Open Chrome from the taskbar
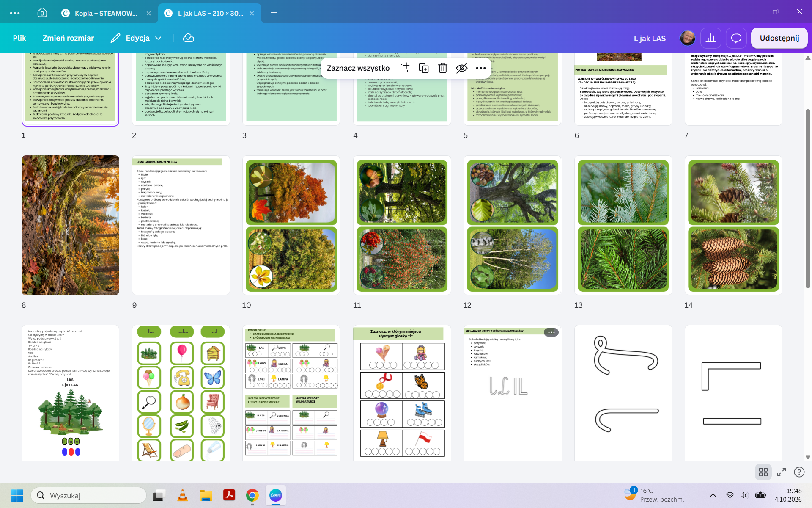This screenshot has height=508, width=812. [252, 495]
